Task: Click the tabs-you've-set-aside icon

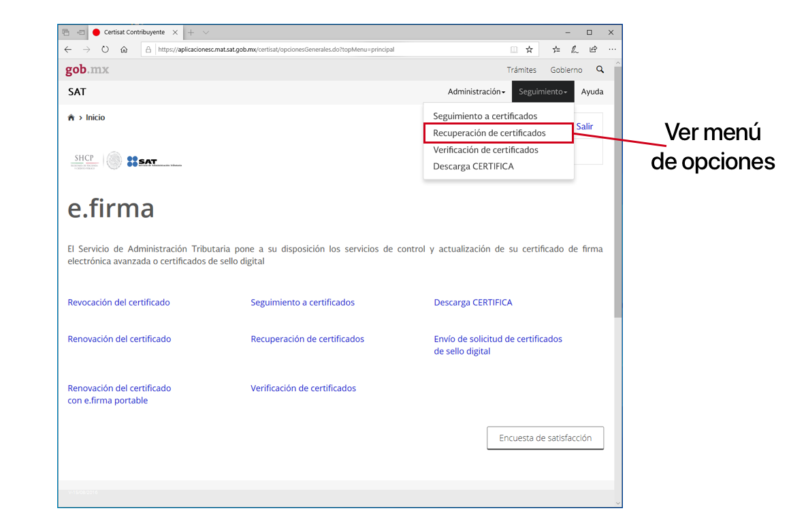Action: (66, 33)
